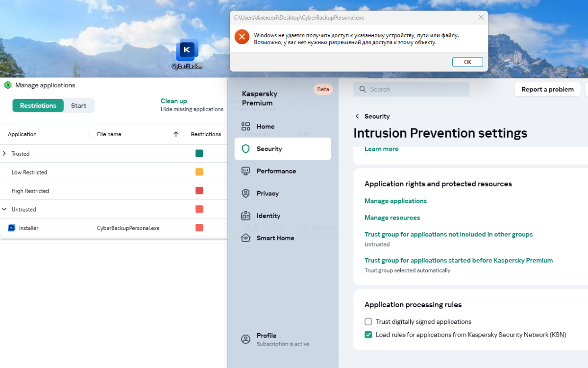Click the Kaspersky Premium title in the sidebar
588x368 pixels.
click(260, 98)
